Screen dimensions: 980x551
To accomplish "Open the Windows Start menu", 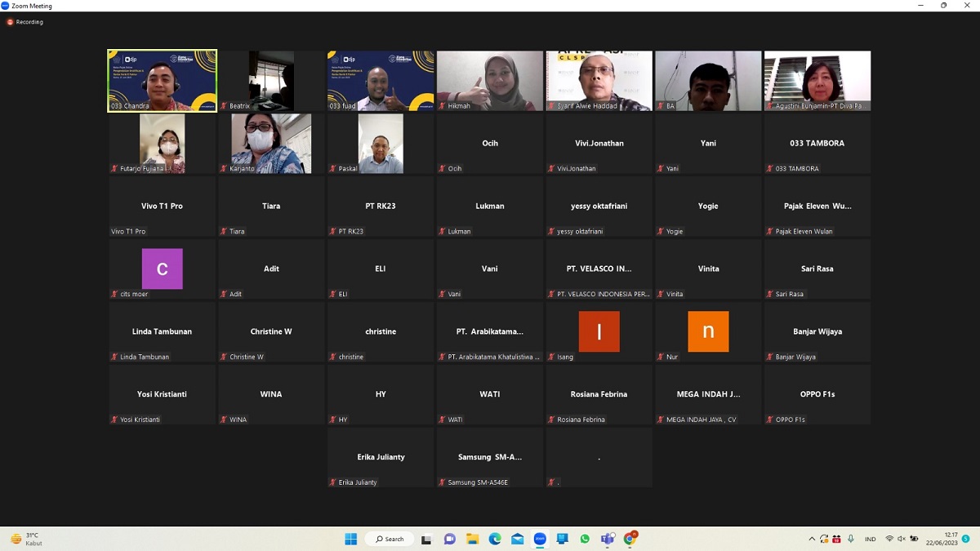I will [350, 539].
